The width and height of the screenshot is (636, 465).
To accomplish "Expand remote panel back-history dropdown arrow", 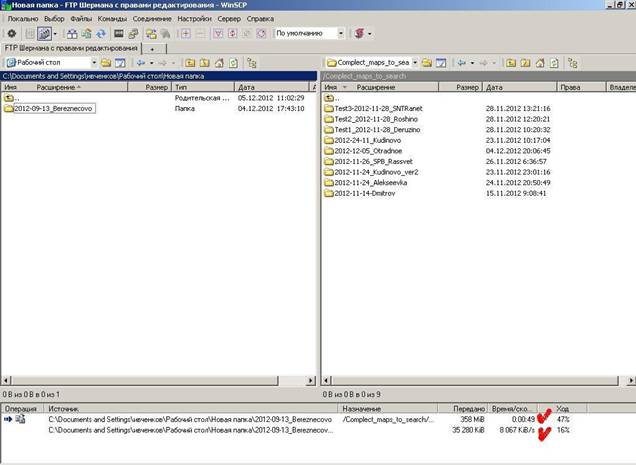I will pos(473,63).
